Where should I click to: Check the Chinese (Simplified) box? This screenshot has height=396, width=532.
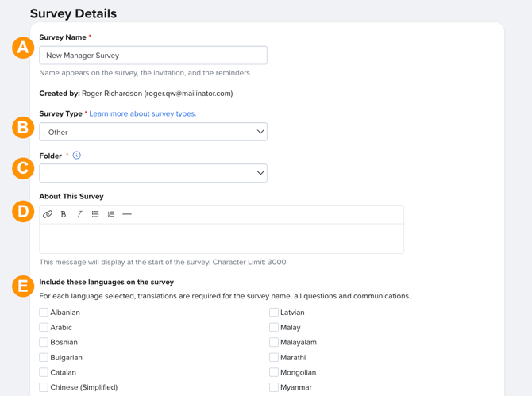coord(44,387)
